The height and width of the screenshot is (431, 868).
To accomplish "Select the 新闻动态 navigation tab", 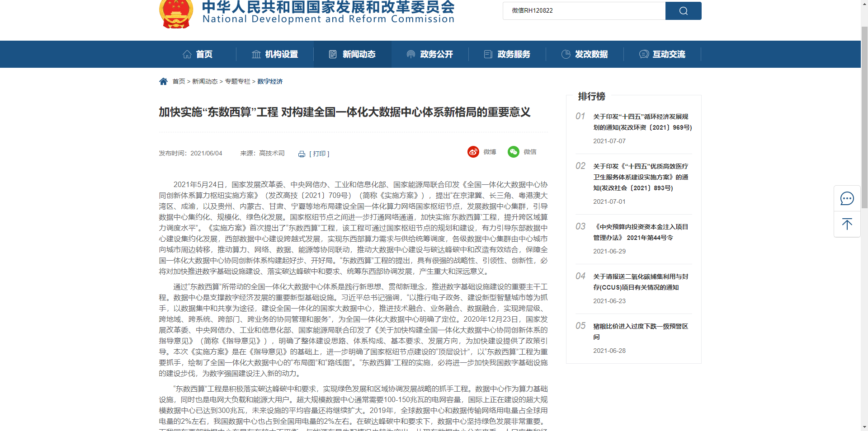I will point(358,54).
